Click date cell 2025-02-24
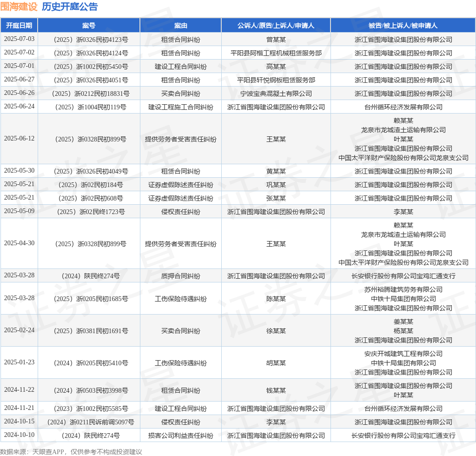The height and width of the screenshot is (456, 476). coord(19,330)
